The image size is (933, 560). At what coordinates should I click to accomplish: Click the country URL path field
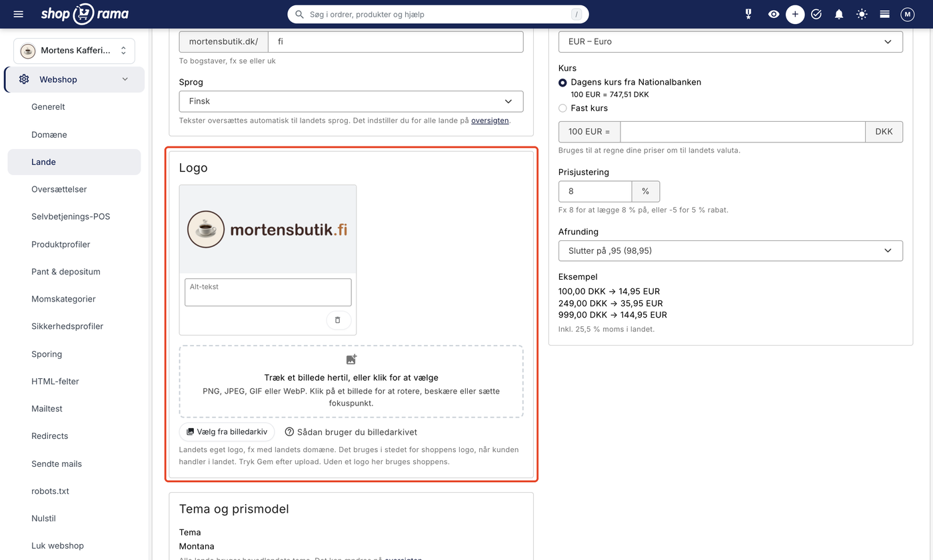395,41
